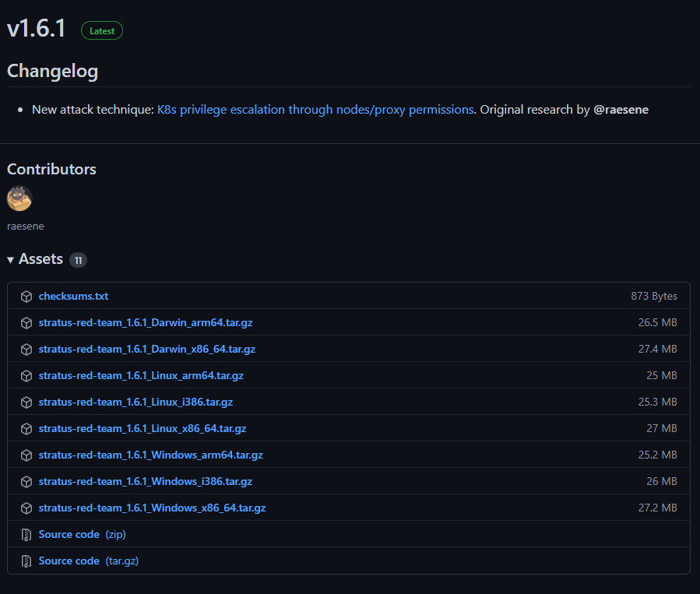Download stratus-red-team_1.6.1_Linux_arm64.tar.gz
The width and height of the screenshot is (700, 594).
(x=141, y=376)
